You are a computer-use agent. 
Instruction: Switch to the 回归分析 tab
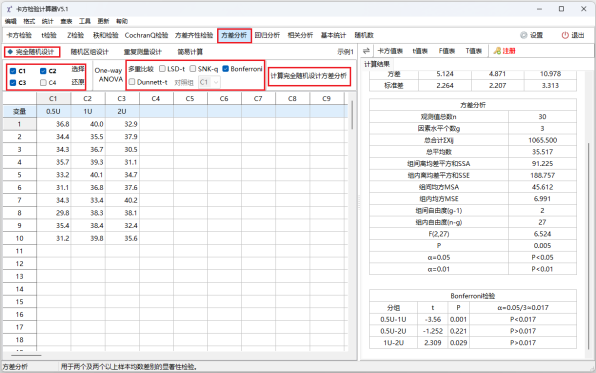(x=267, y=35)
